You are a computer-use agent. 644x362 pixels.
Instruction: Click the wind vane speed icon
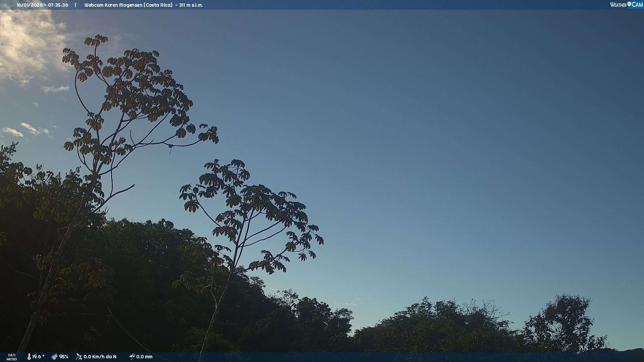click(79, 357)
